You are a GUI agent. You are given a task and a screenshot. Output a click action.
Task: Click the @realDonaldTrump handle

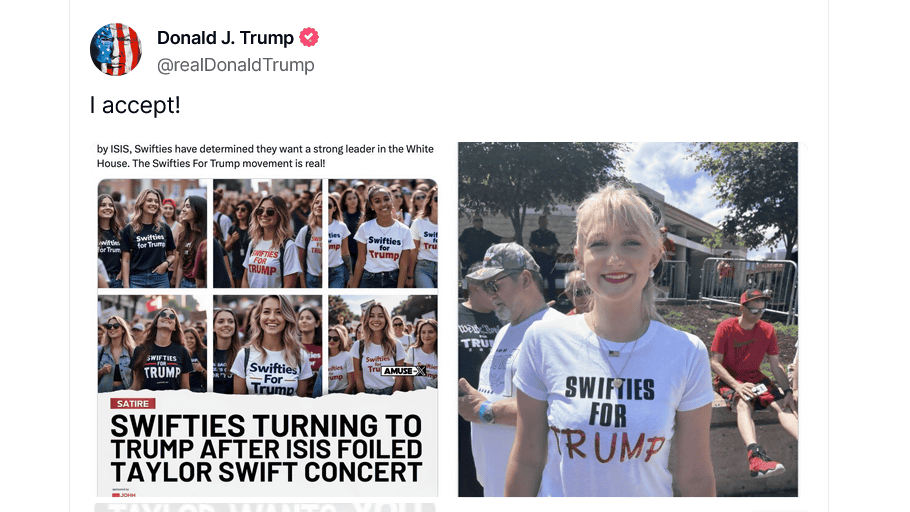point(235,65)
